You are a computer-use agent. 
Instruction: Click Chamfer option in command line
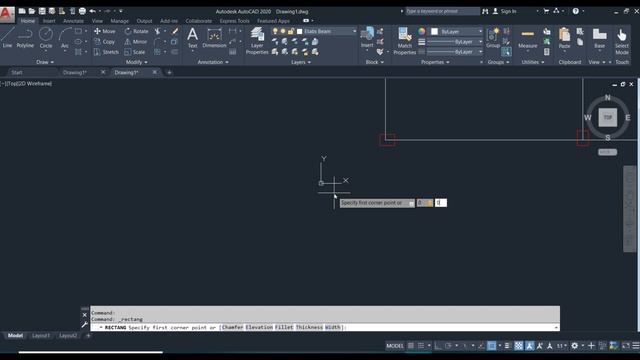[x=232, y=327]
